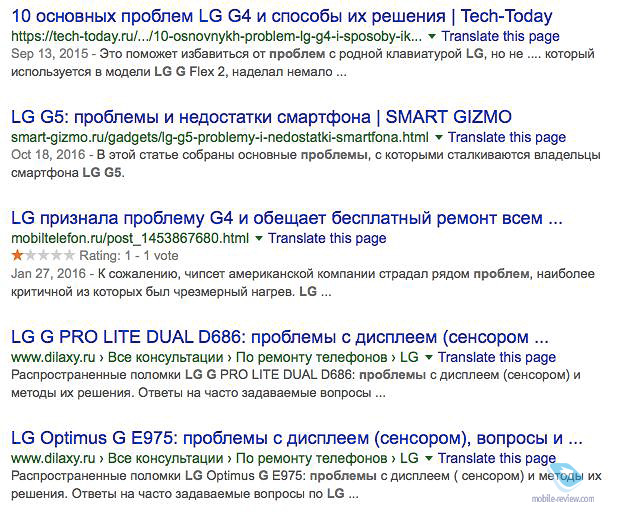Open the LG G4 free repair result title

pyautogui.click(x=287, y=218)
